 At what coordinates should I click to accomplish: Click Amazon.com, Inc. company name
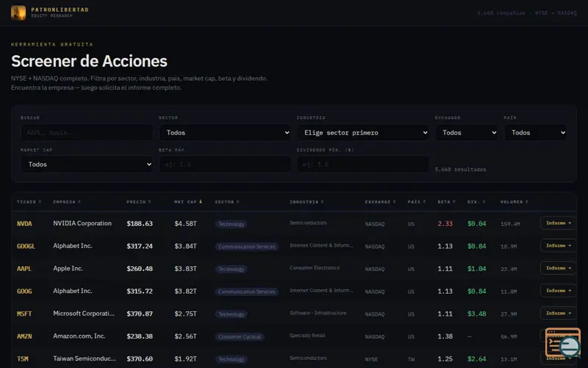(79, 336)
